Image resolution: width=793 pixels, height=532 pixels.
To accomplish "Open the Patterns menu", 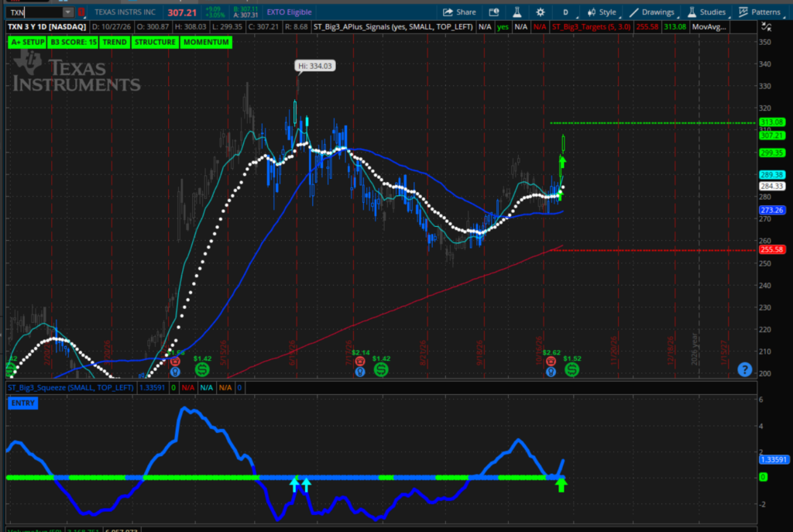I will click(x=760, y=12).
